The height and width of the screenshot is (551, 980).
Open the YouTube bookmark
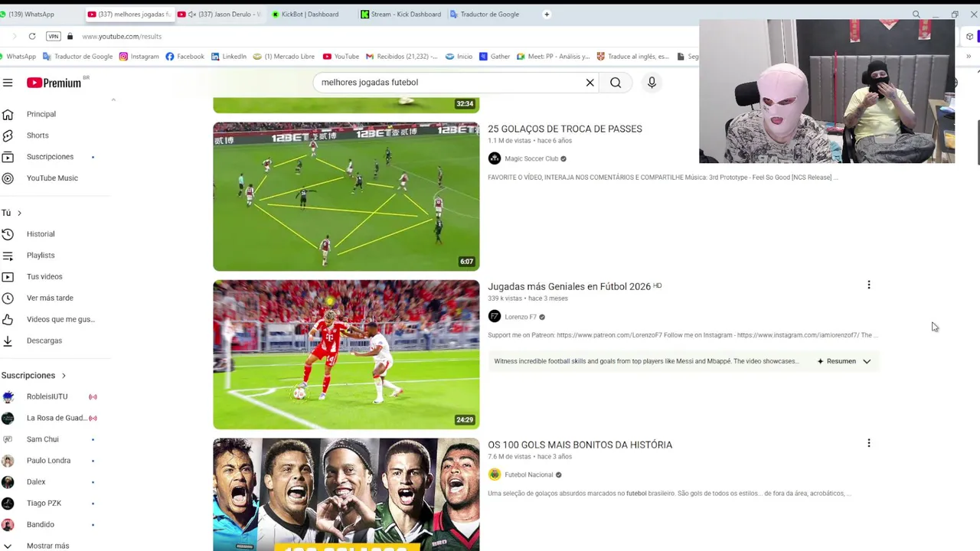coord(341,56)
